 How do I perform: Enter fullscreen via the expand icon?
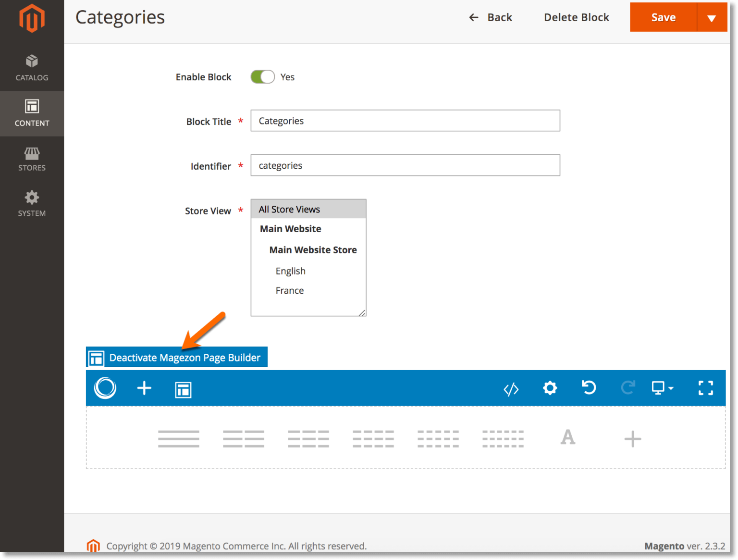click(706, 388)
